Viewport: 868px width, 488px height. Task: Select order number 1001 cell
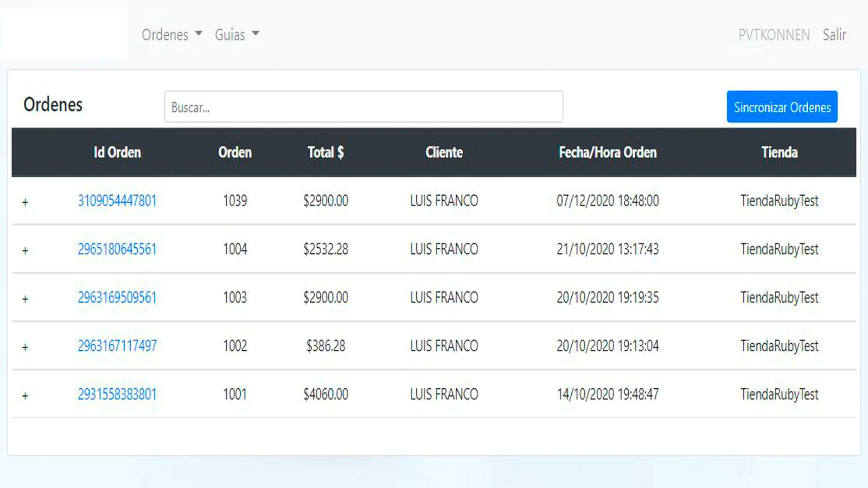(x=235, y=394)
